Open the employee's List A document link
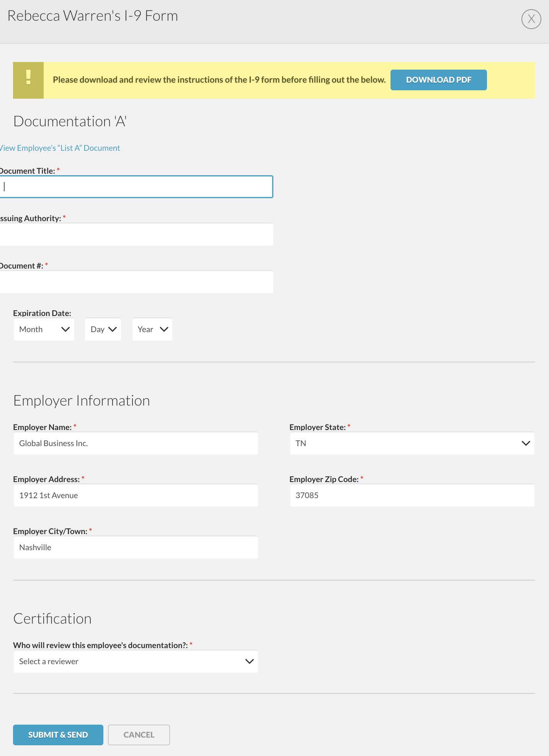This screenshot has width=549, height=756. click(60, 148)
